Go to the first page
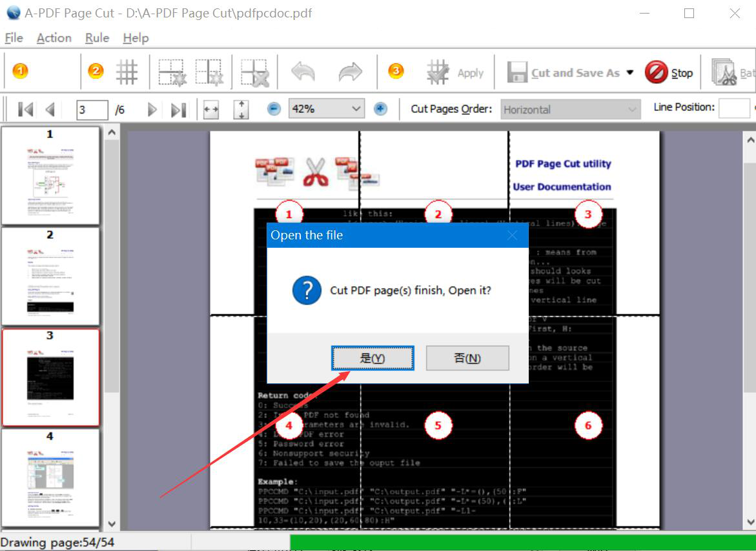This screenshot has width=756, height=551. point(25,110)
